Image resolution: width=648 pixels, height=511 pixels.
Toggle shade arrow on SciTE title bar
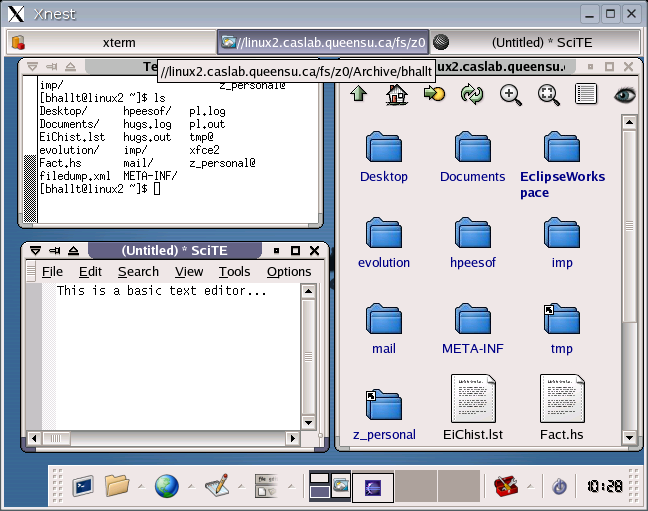point(73,250)
